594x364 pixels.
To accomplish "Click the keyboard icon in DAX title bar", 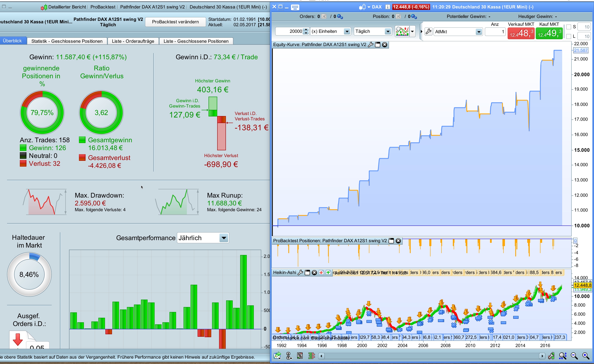I will [295, 7].
